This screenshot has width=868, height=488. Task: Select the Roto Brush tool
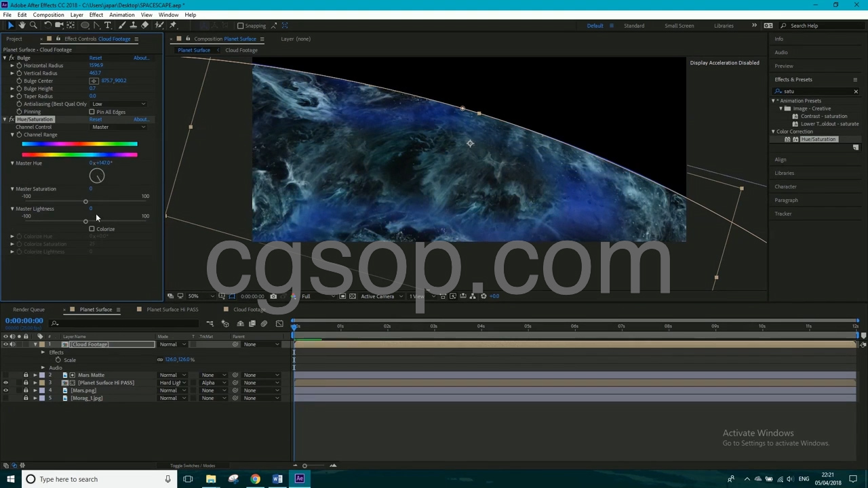(159, 26)
